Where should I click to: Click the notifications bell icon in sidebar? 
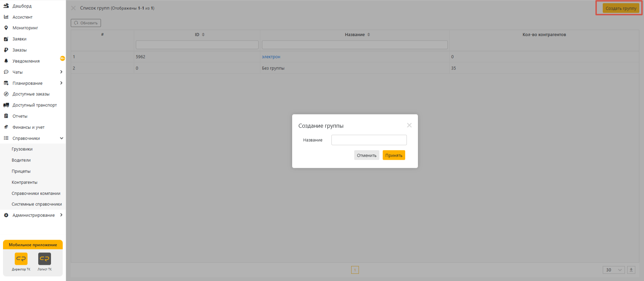pyautogui.click(x=6, y=61)
